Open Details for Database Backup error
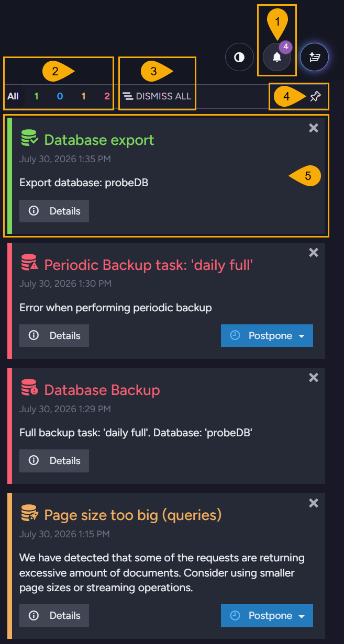 54,461
